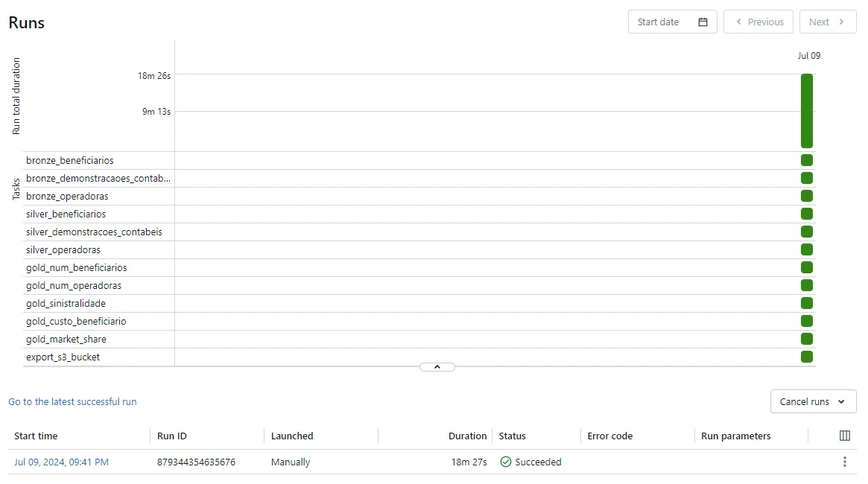Click the Next page button
Screen dimensions: 868x484
click(x=828, y=22)
